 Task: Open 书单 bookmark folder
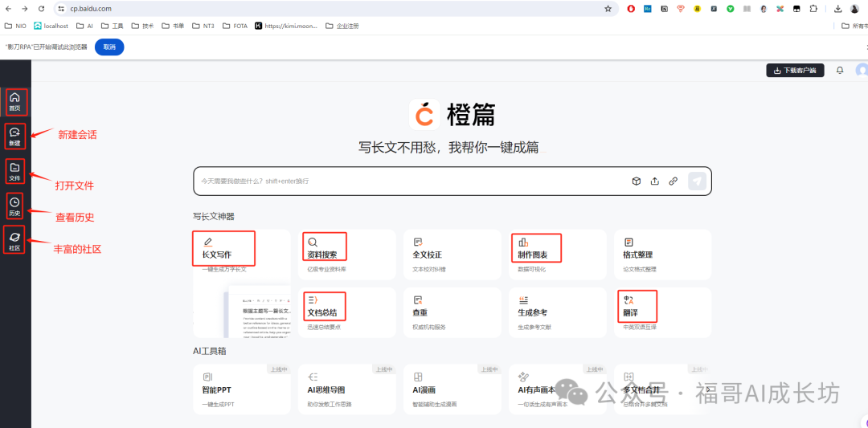coord(173,26)
